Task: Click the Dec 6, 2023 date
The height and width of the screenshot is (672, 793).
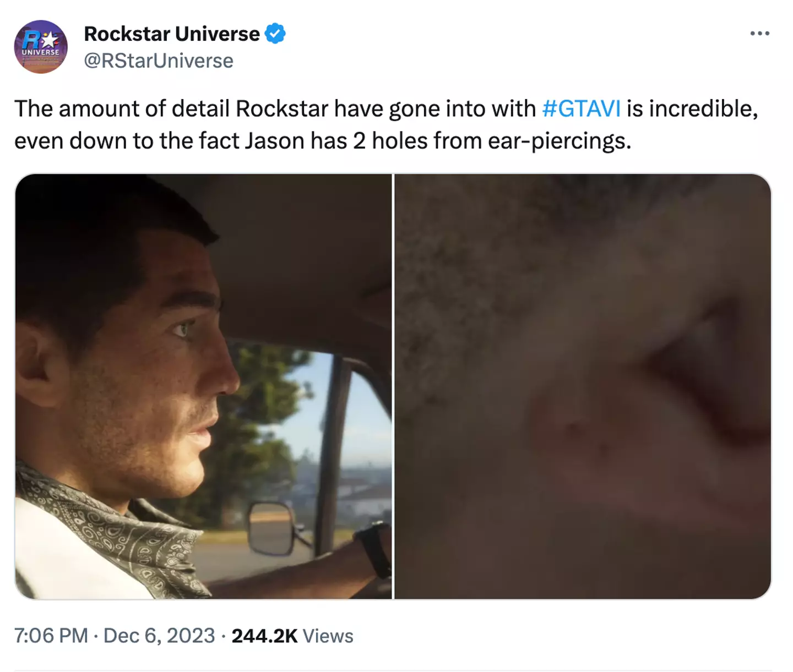Action: tap(159, 636)
